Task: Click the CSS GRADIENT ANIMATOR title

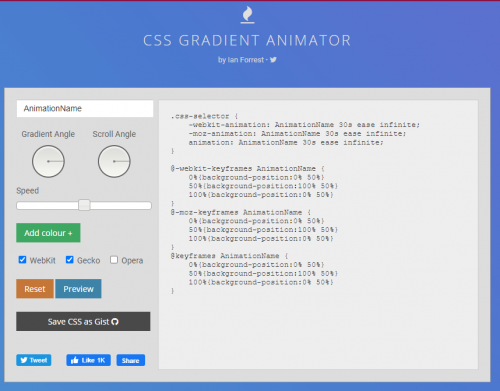Action: pos(247,41)
